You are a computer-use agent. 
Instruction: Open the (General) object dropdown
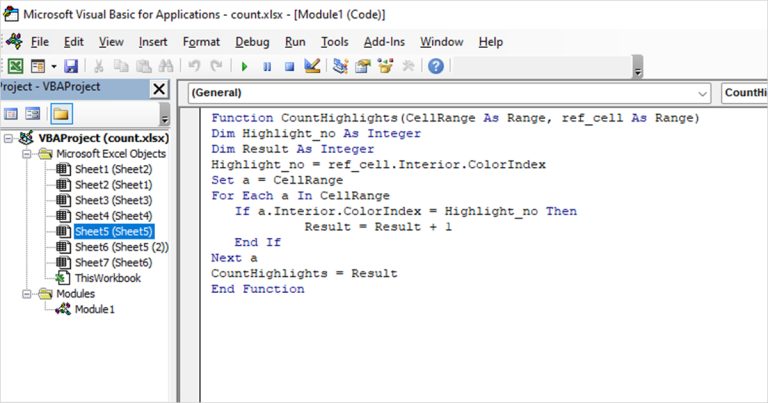click(x=450, y=93)
